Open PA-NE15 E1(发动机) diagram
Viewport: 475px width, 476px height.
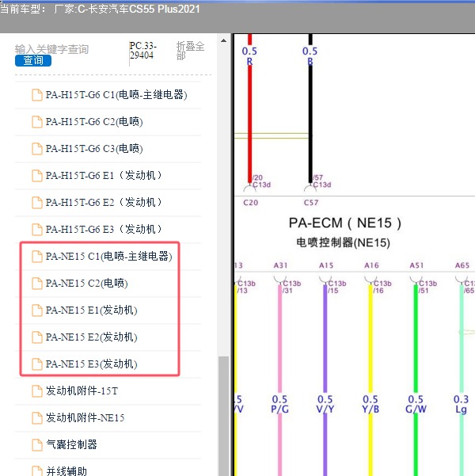coord(91,310)
